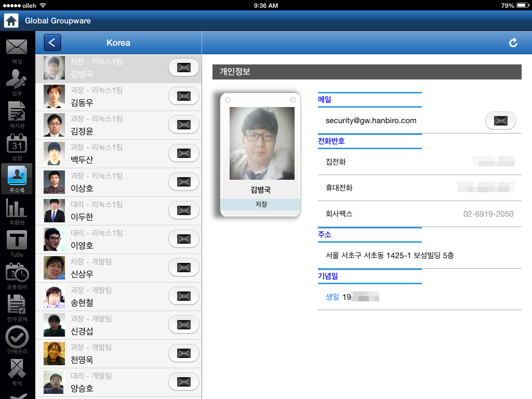Send mail to 천영욱
Image resolution: width=532 pixels, height=399 pixels.
point(183,353)
